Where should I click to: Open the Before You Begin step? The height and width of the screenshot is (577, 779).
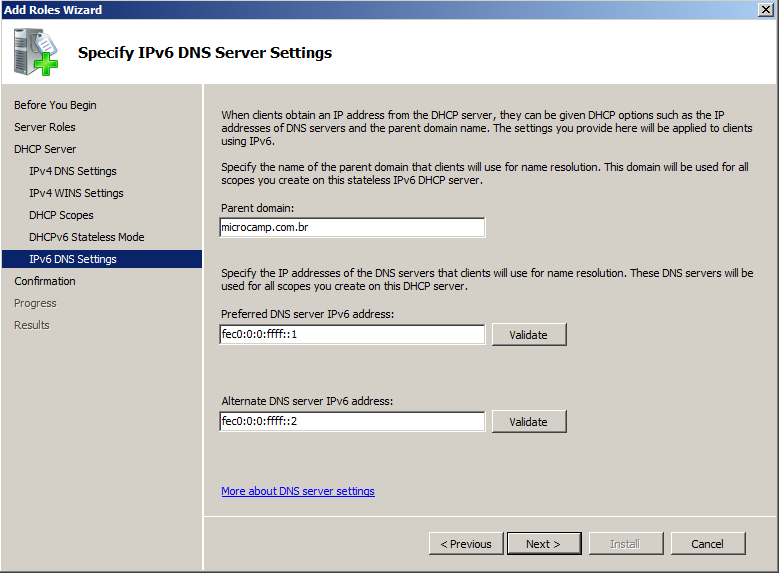pos(55,105)
